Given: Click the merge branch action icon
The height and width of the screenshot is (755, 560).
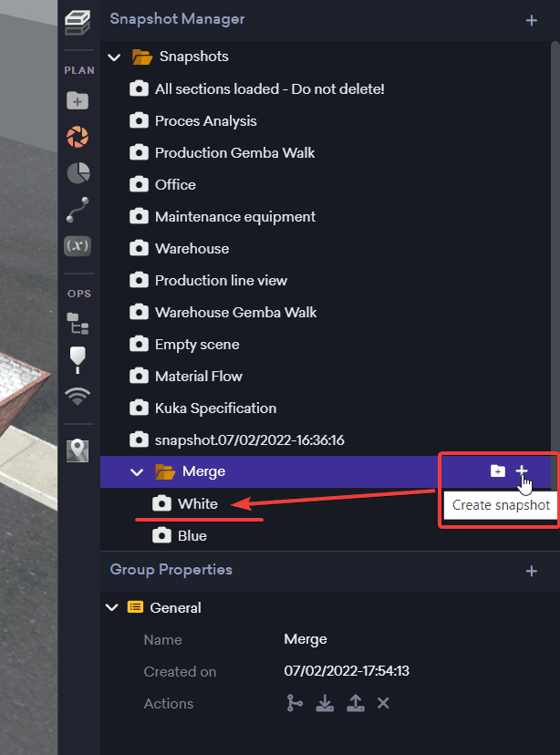Looking at the screenshot, I should tap(295, 703).
